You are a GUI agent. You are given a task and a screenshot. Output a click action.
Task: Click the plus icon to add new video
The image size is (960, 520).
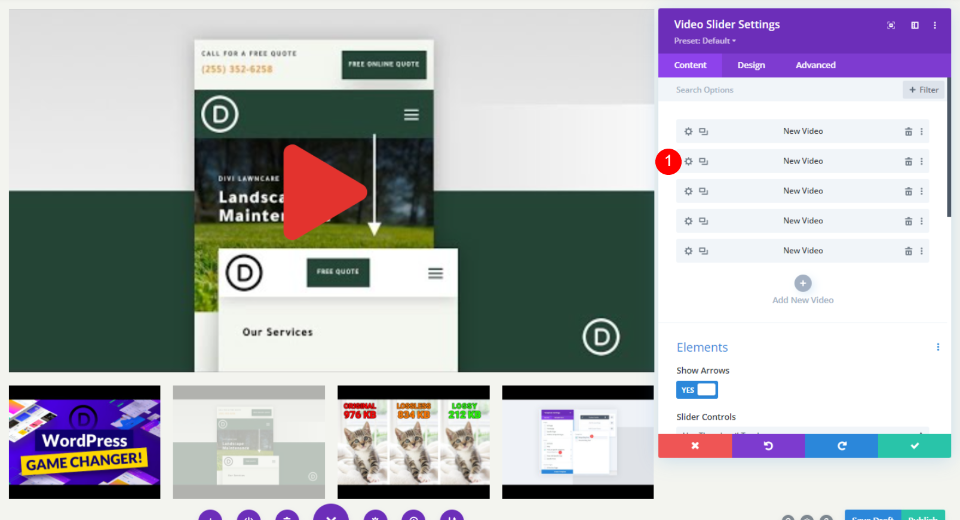[803, 284]
